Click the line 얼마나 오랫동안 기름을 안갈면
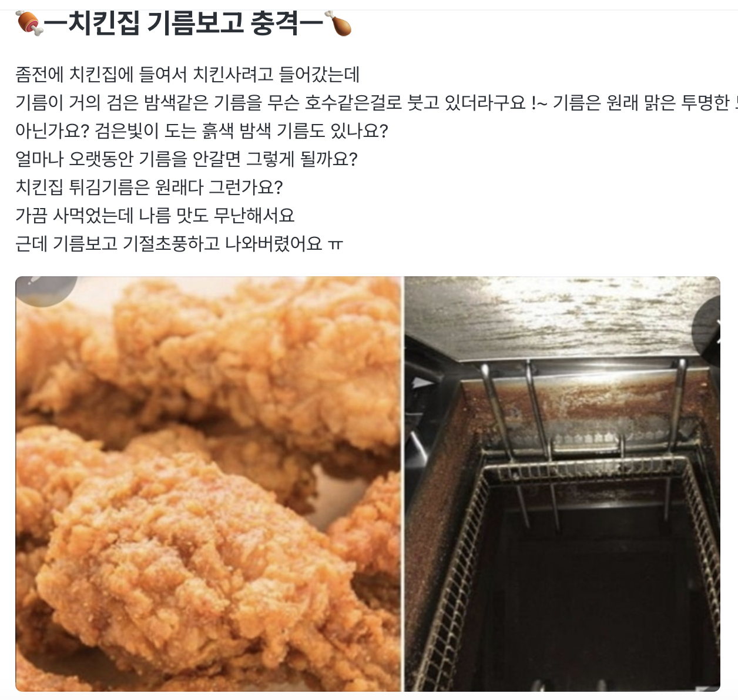Image resolution: width=738 pixels, height=700 pixels. tap(187, 159)
